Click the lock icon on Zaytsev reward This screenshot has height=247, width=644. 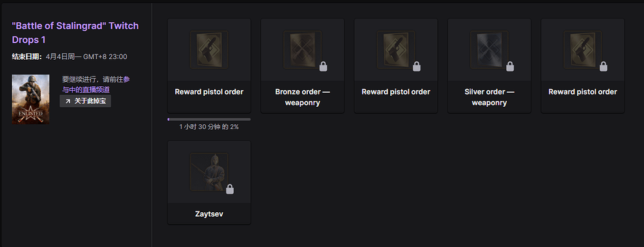point(230,188)
